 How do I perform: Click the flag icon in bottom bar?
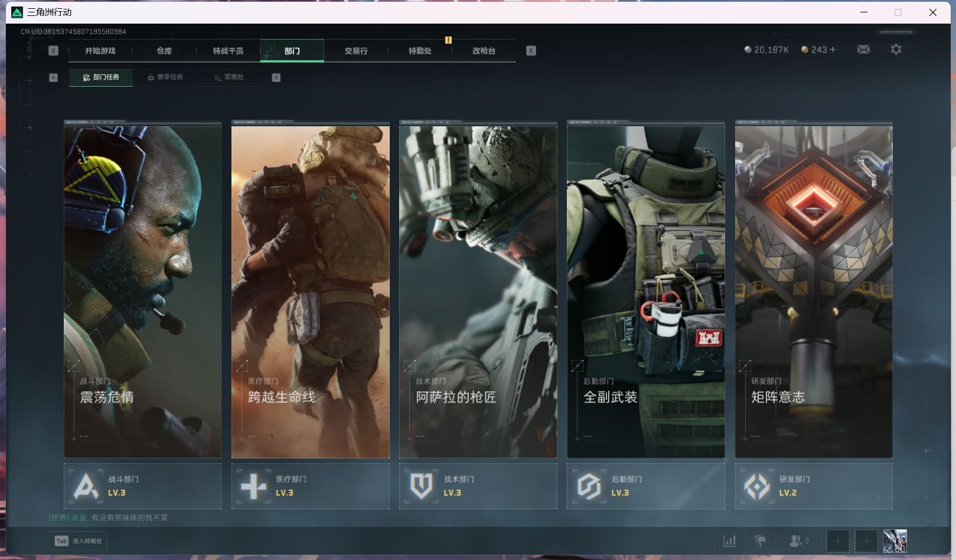click(761, 541)
